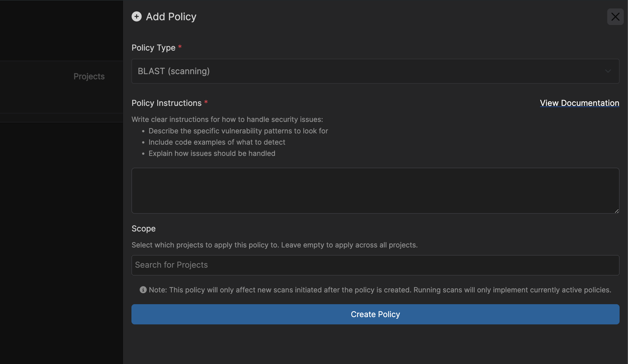Click the Search for Projects field
Viewport: 628px width, 364px height.
coord(375,265)
